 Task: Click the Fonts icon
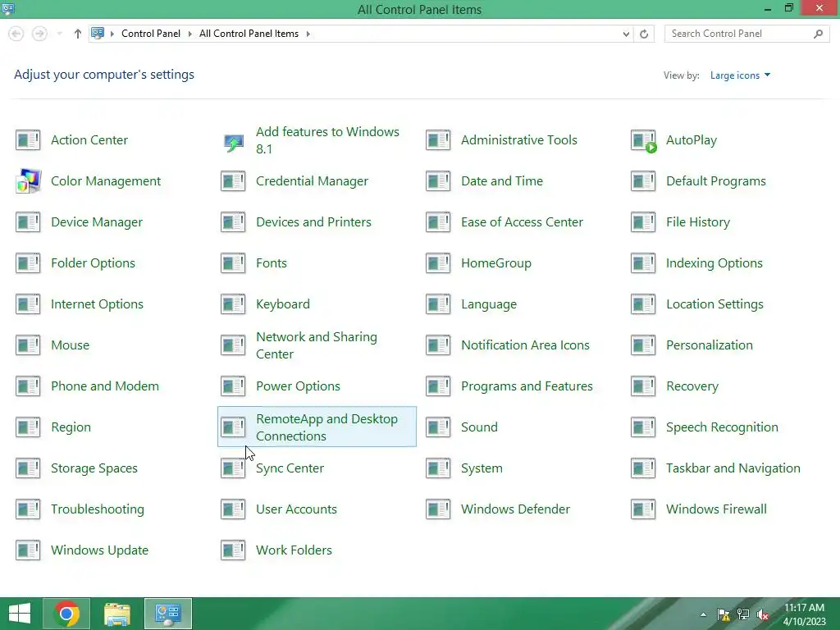233,263
